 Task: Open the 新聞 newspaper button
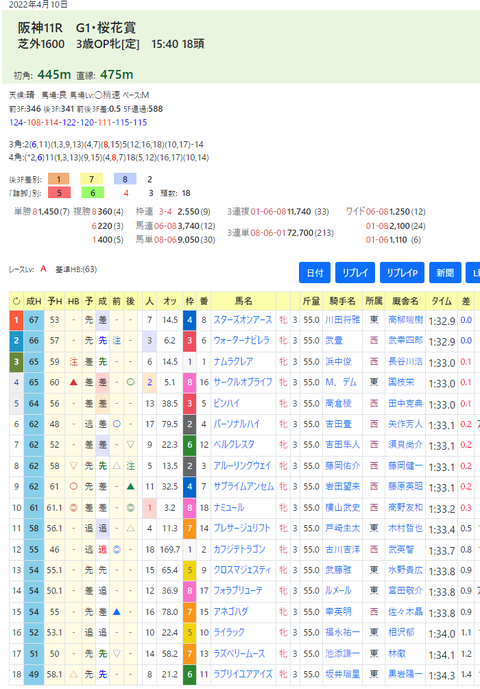(445, 273)
